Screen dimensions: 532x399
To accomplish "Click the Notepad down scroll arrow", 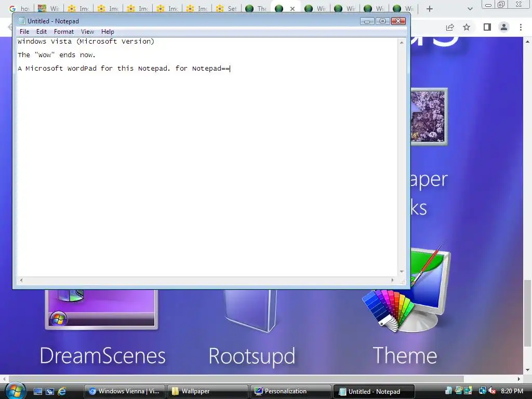I will 402,271.
